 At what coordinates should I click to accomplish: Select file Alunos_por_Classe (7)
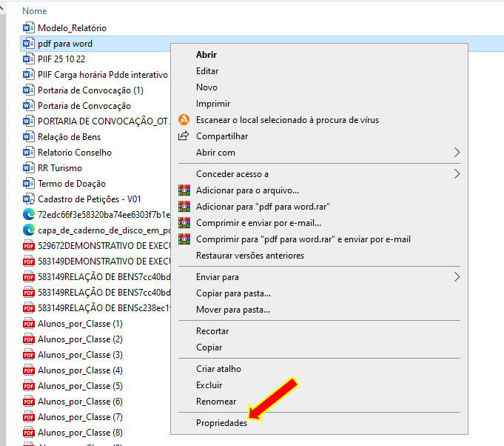[80, 416]
